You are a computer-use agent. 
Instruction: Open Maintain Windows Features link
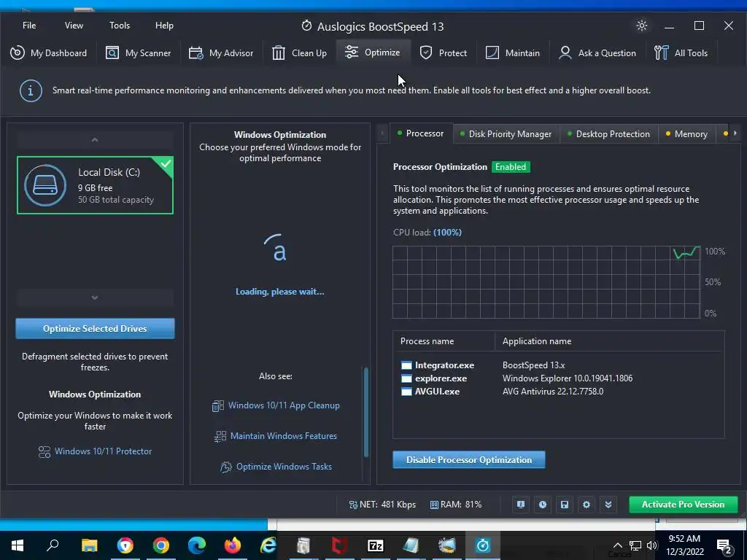[275, 436]
